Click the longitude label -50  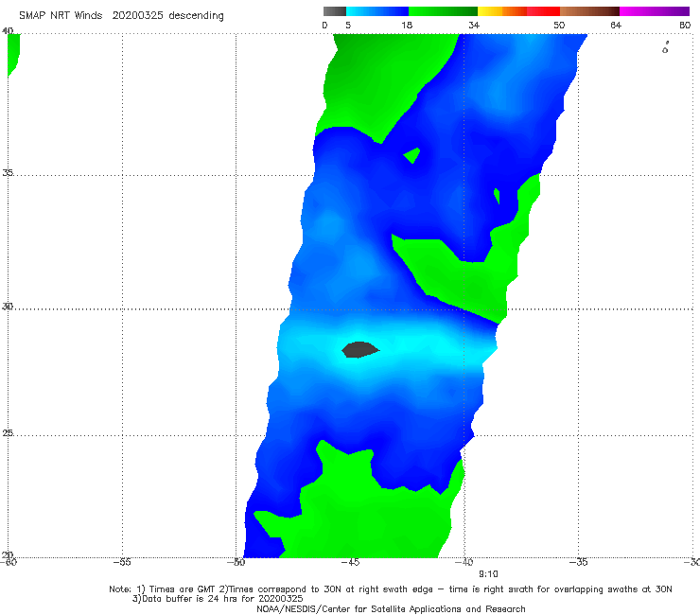[236, 562]
